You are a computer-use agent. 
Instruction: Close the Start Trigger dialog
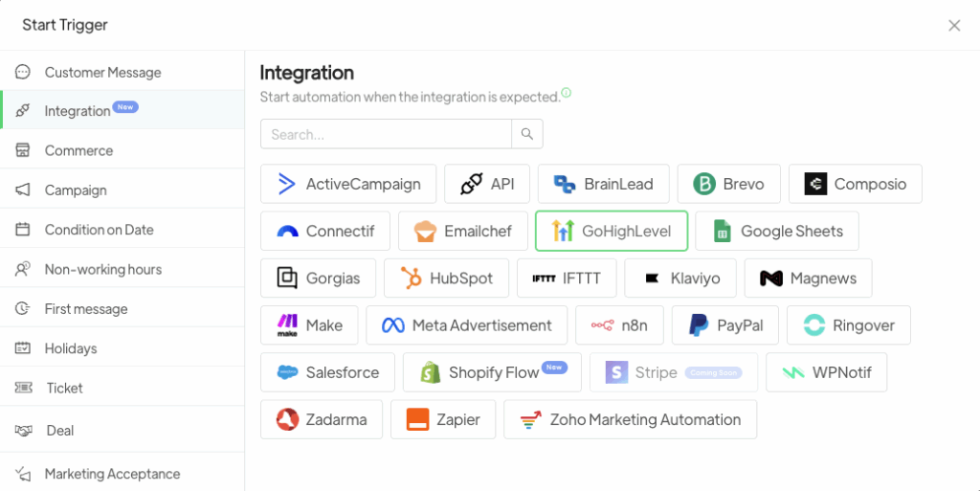point(954,26)
